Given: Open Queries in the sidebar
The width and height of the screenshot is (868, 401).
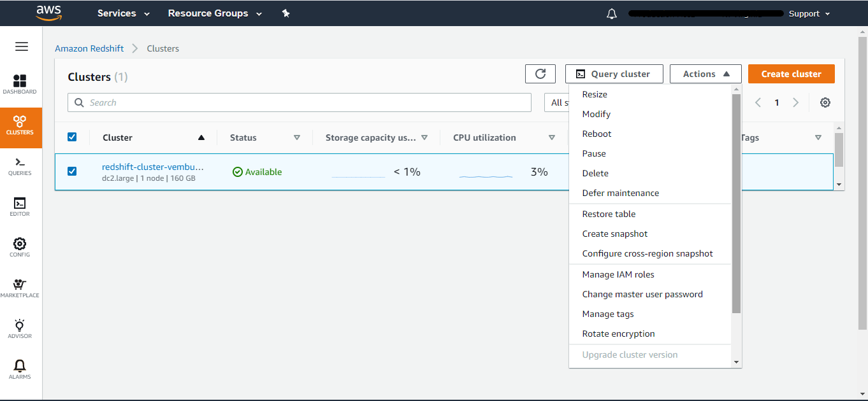Looking at the screenshot, I should pos(20,167).
